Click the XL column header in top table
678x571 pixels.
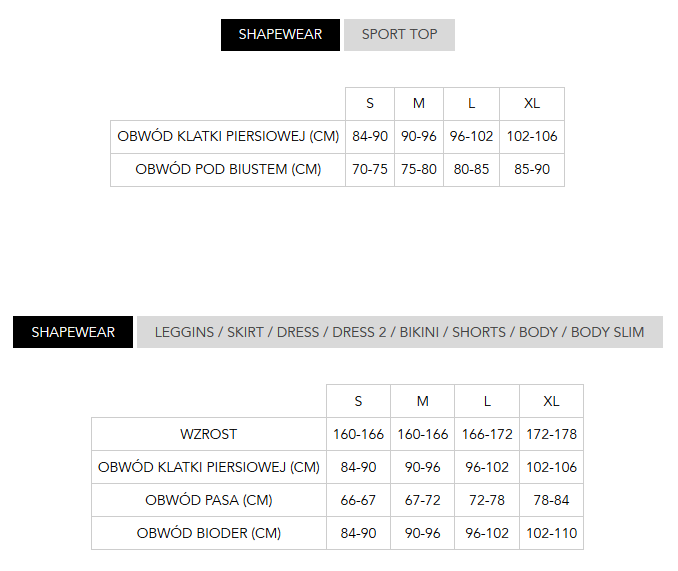(532, 104)
